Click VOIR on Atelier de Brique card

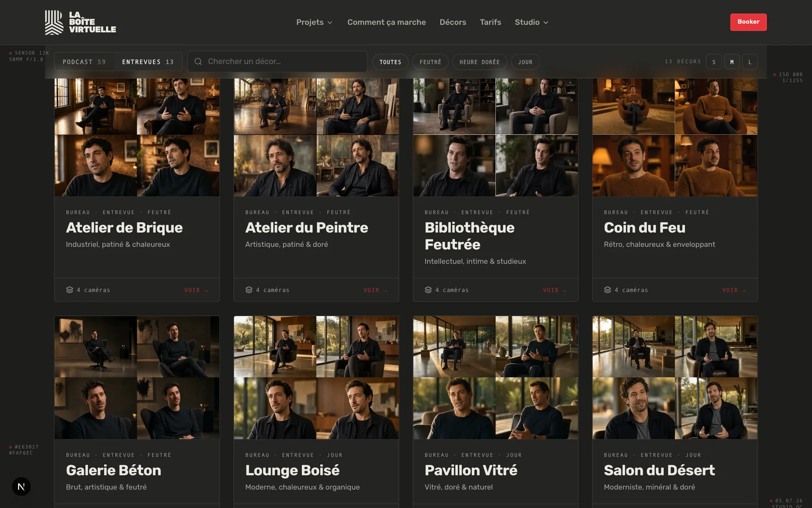coord(196,290)
